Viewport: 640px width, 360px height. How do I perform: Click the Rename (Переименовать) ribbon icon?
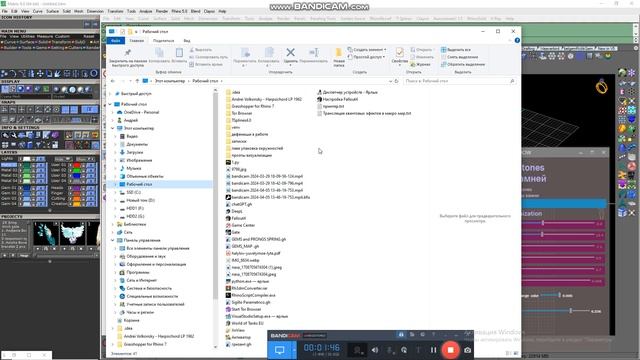(313, 55)
